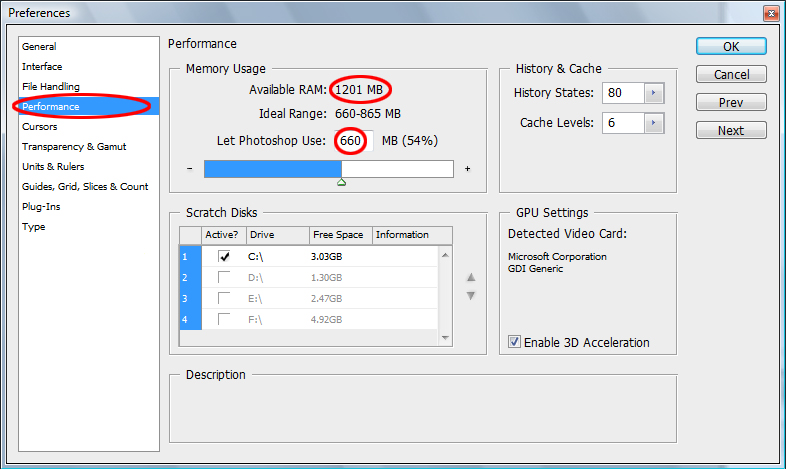
Task: Expand the Cache Levels dropdown arrow
Action: 654,123
